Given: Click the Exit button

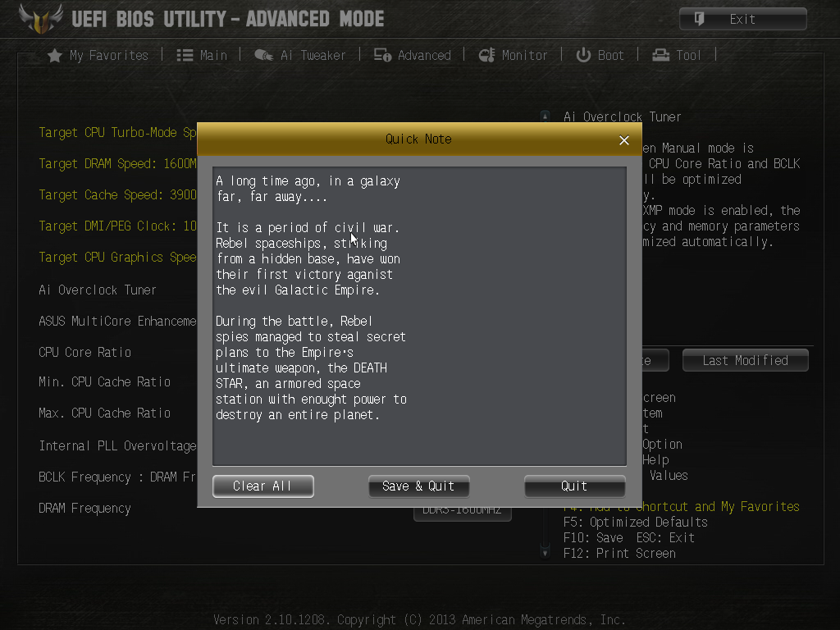Looking at the screenshot, I should pyautogui.click(x=743, y=20).
